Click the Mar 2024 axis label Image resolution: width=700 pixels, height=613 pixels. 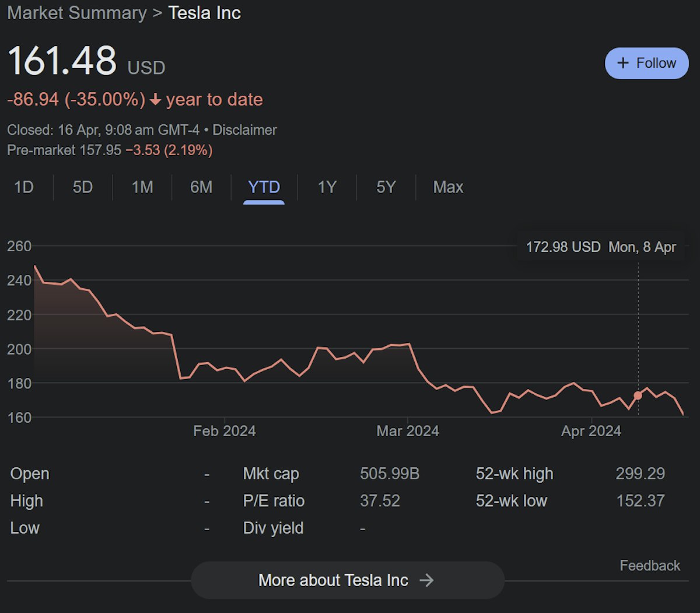(x=408, y=432)
